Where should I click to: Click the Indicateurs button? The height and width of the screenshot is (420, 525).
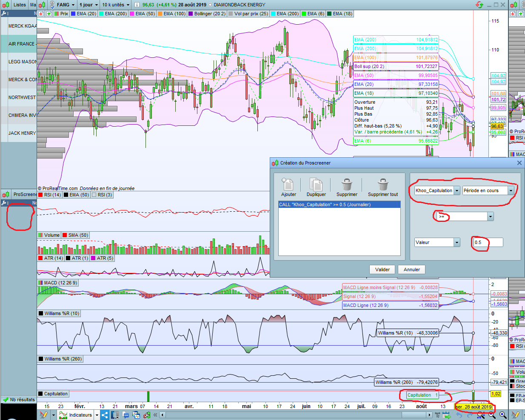(75, 414)
